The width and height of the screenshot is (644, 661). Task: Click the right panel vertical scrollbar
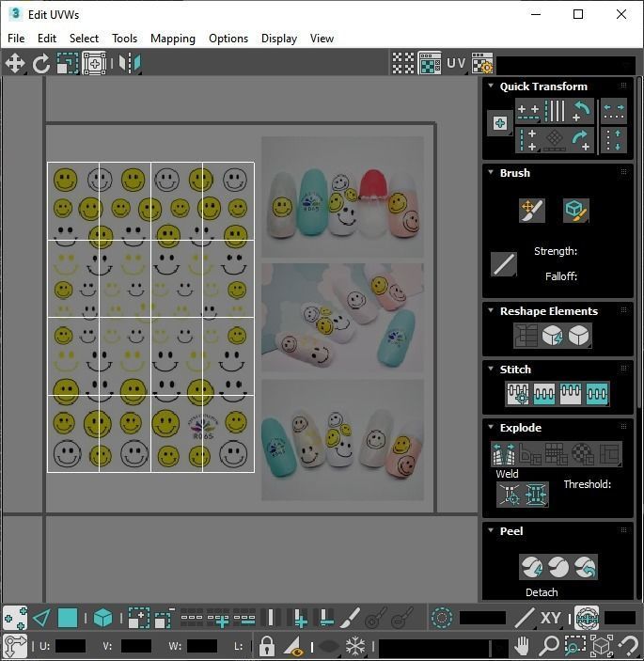[x=640, y=242]
